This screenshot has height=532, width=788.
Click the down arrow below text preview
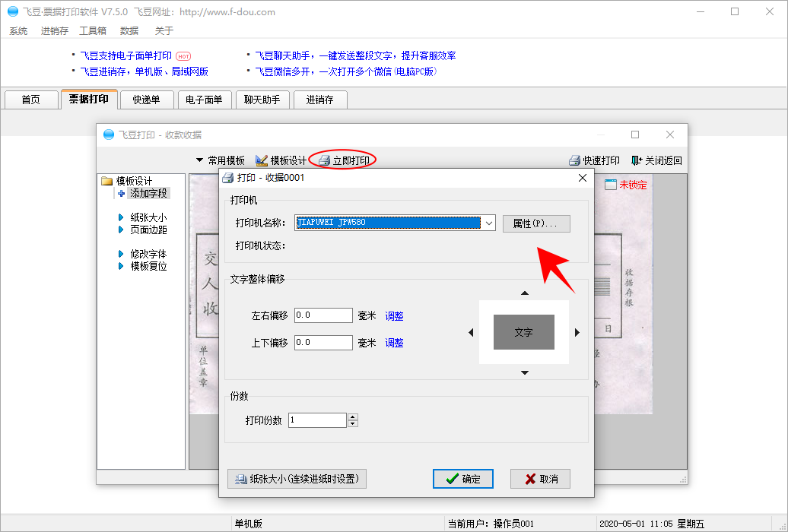(x=524, y=372)
